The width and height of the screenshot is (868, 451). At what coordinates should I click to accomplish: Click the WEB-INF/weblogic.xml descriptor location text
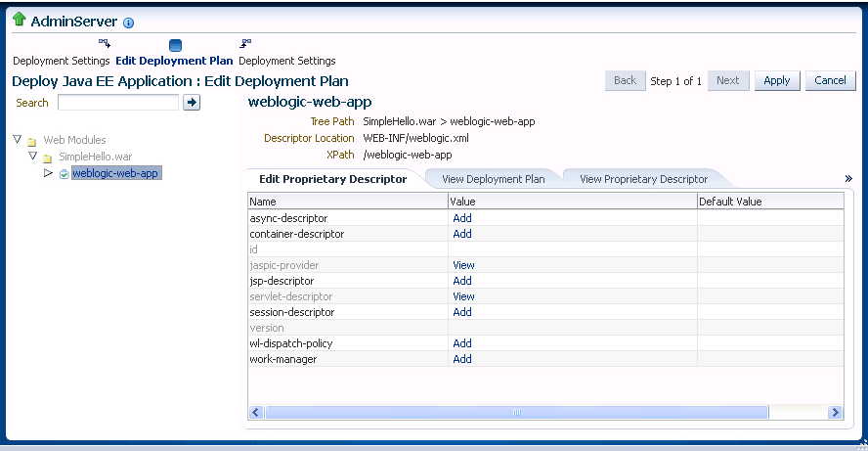(415, 138)
